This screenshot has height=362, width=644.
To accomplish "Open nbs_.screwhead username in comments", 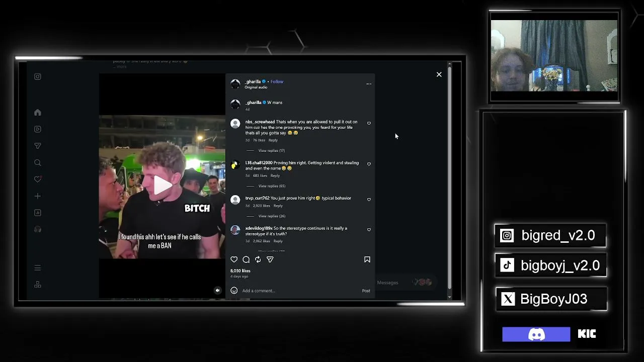I will coord(260,122).
